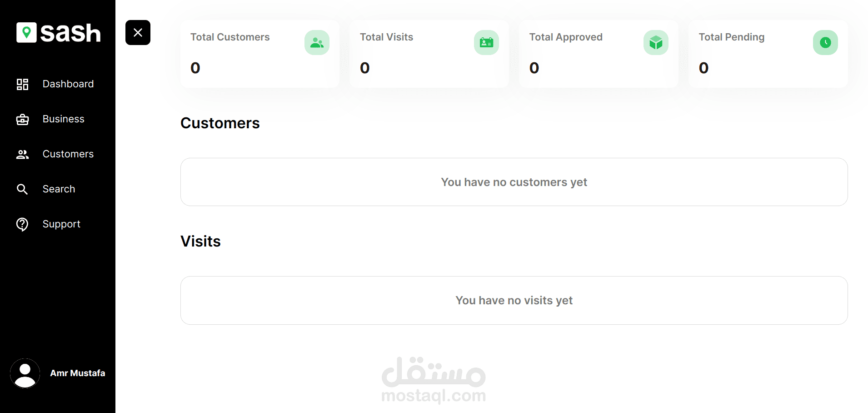This screenshot has height=413, width=868.
Task: Click the Dashboard grid icon
Action: pos(22,84)
